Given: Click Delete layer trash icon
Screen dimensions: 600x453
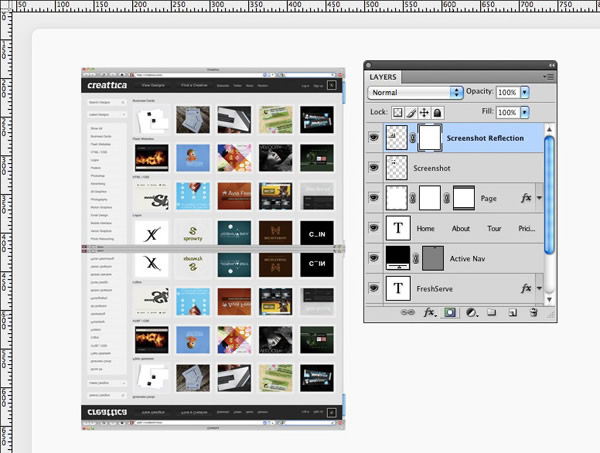Looking at the screenshot, I should point(534,313).
